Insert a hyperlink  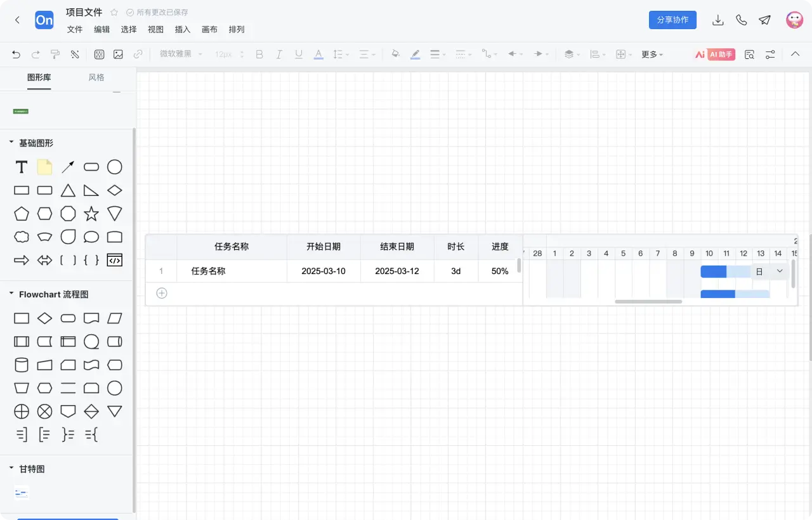tap(138, 54)
